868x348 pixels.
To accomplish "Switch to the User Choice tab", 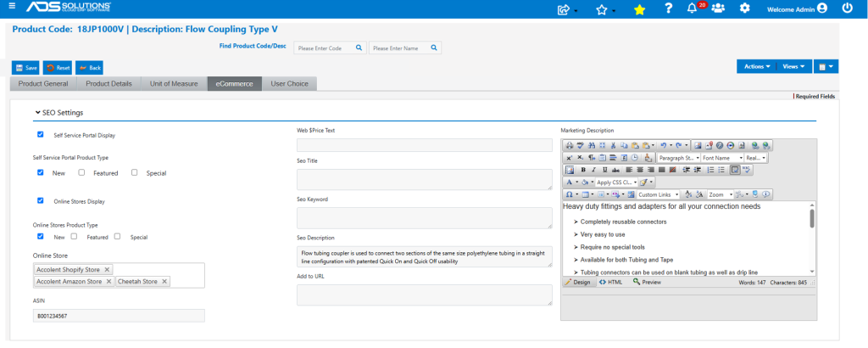I will click(290, 84).
